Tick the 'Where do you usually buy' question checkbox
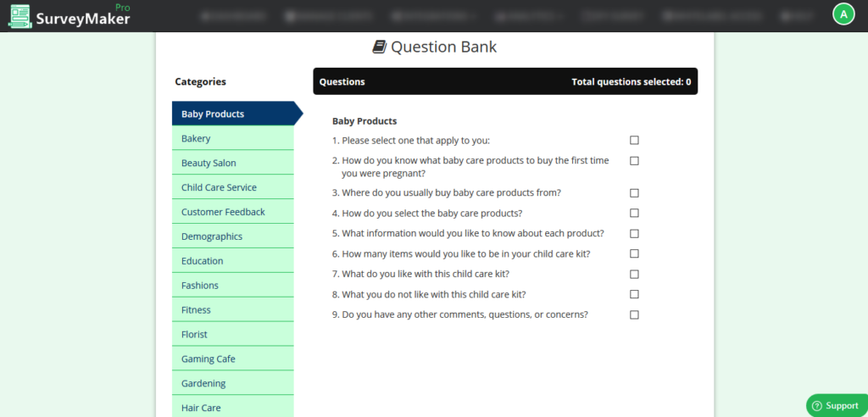 [x=634, y=193]
